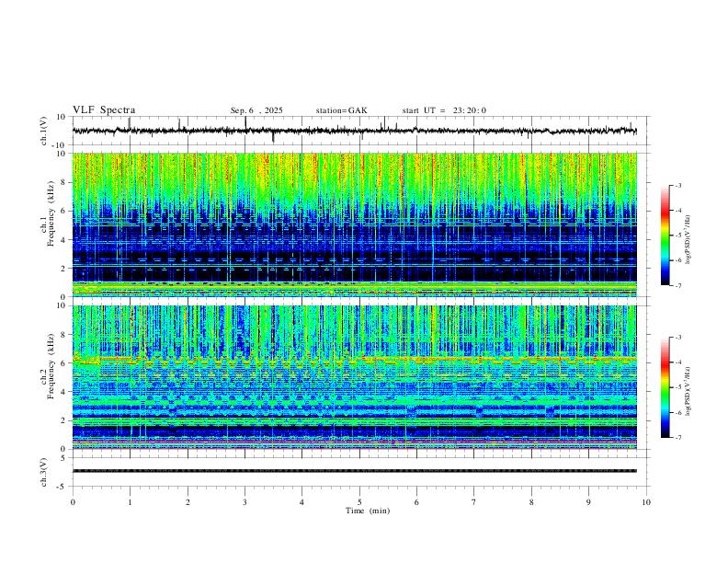Click the "-7" label on ch.2 colorbar
The height and width of the screenshot is (563, 728).
pyautogui.click(x=677, y=438)
